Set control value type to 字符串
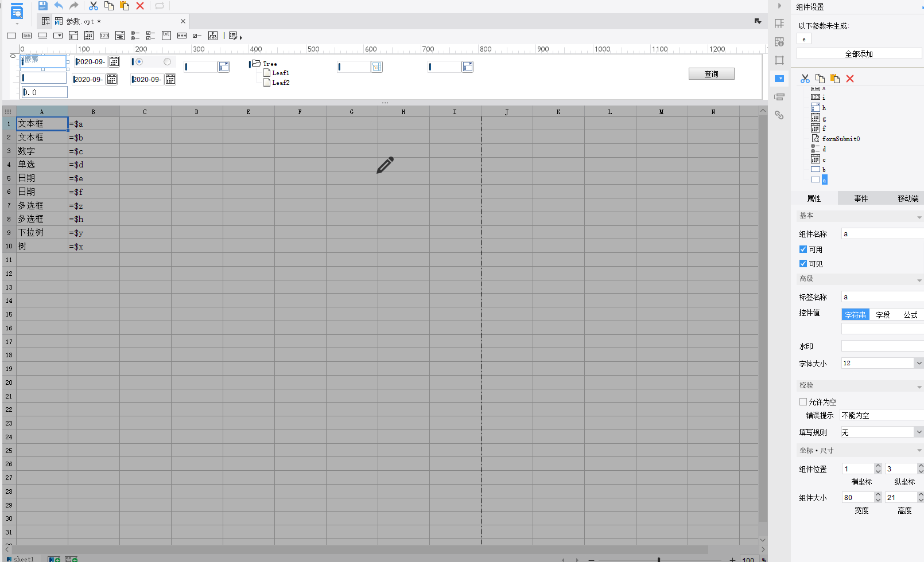Screen dimensions: 924x562 pos(855,315)
